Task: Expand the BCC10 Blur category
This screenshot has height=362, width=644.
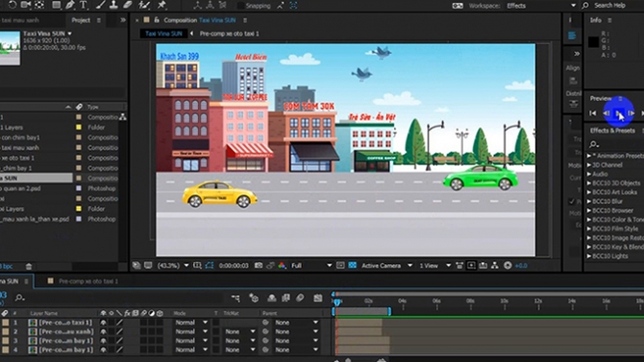Action: pos(589,202)
